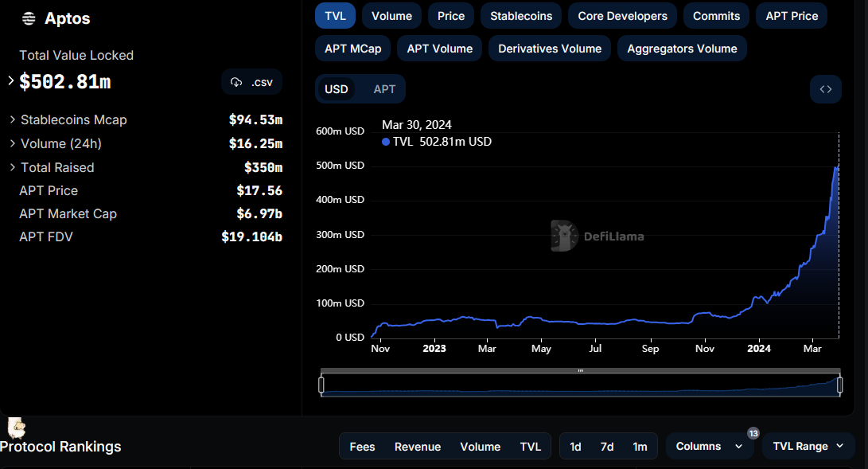
Task: Open the TVL Range dropdown
Action: (x=808, y=446)
